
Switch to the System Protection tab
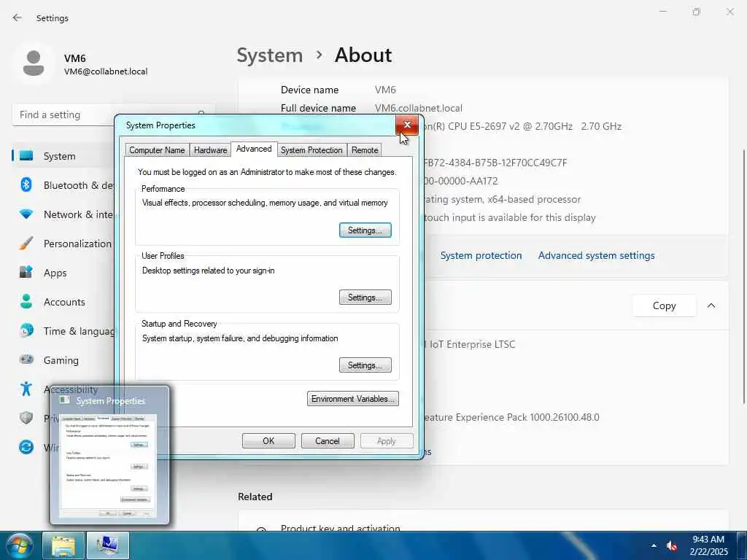[311, 150]
